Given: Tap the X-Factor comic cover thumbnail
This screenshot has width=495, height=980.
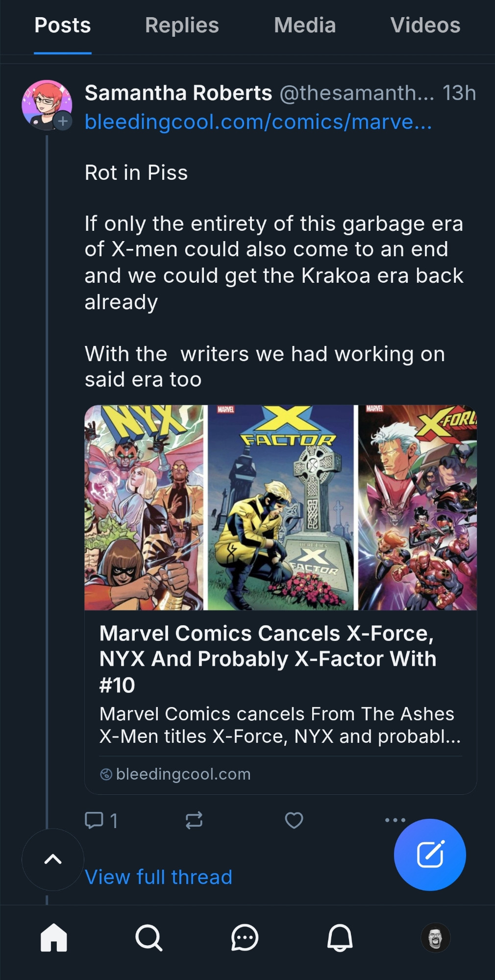Looking at the screenshot, I should coord(280,507).
